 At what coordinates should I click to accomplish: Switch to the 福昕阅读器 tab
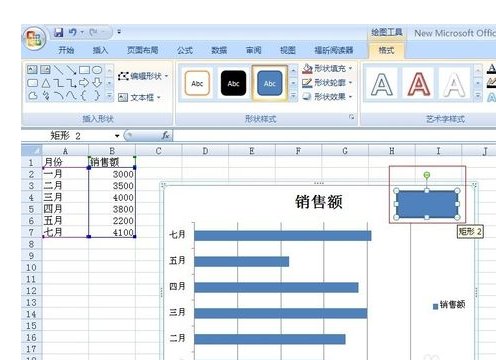334,50
